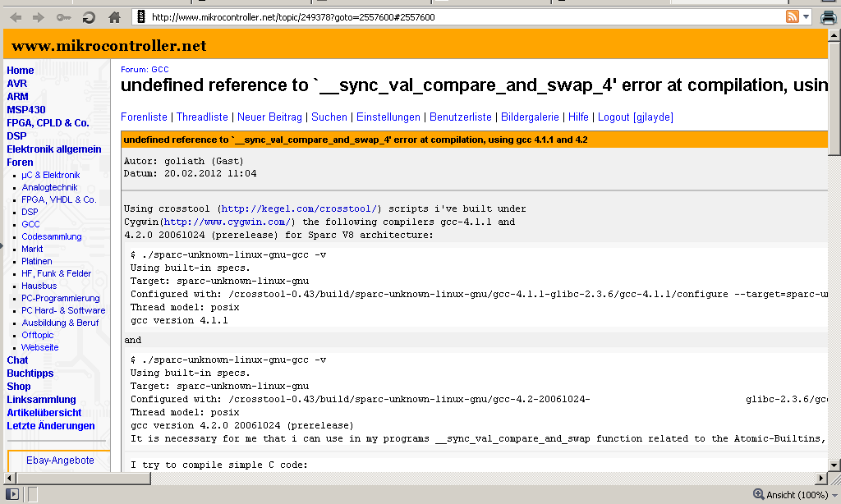Open the µC & Elektronik forum
Viewport: 841px width, 504px height.
pyautogui.click(x=50, y=176)
